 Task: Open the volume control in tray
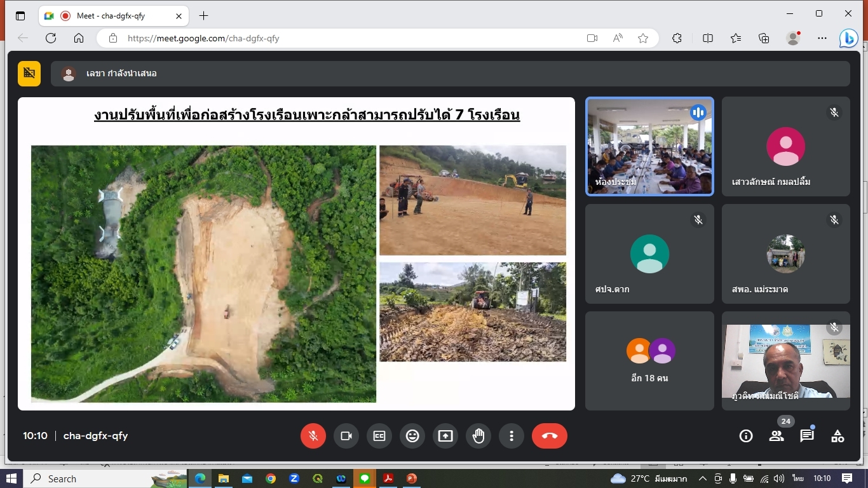pos(779,478)
